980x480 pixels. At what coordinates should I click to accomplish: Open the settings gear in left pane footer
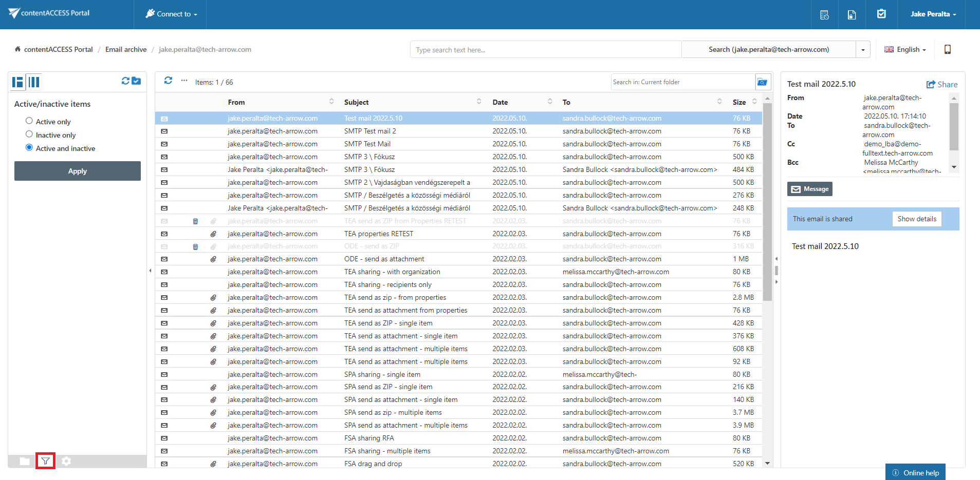click(x=66, y=461)
